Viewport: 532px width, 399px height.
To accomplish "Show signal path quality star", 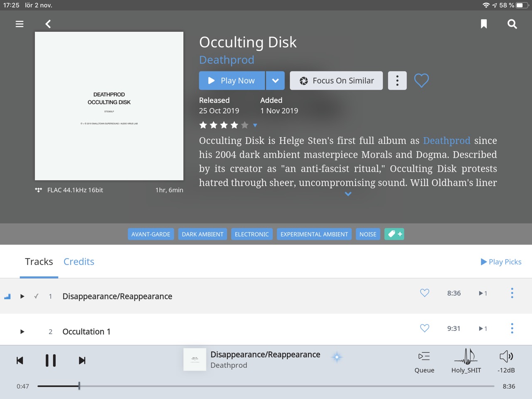I will pyautogui.click(x=337, y=357).
